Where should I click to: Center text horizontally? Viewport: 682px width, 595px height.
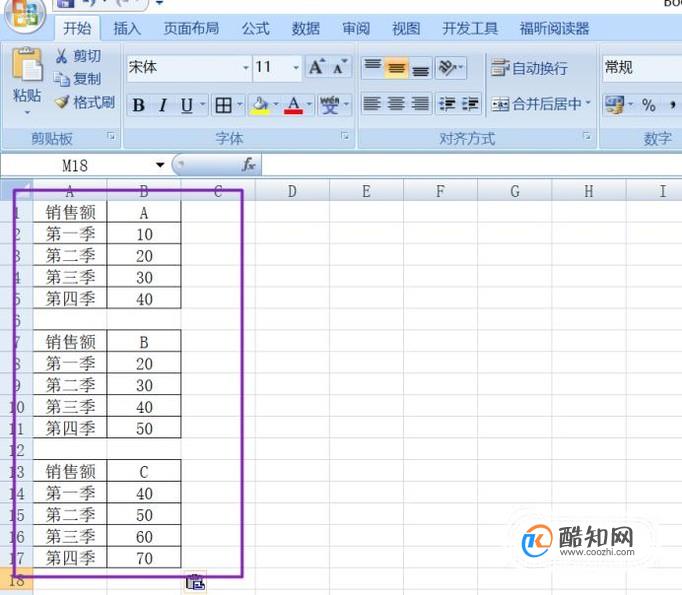click(x=396, y=104)
